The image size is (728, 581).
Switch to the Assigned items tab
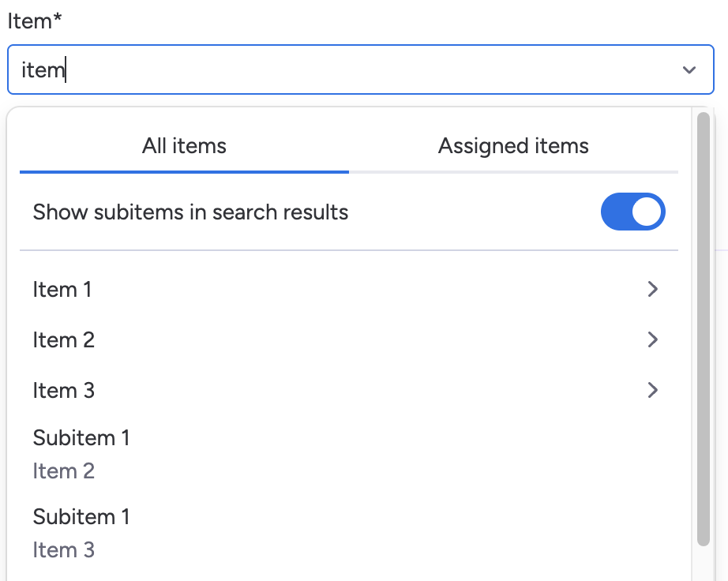click(513, 146)
